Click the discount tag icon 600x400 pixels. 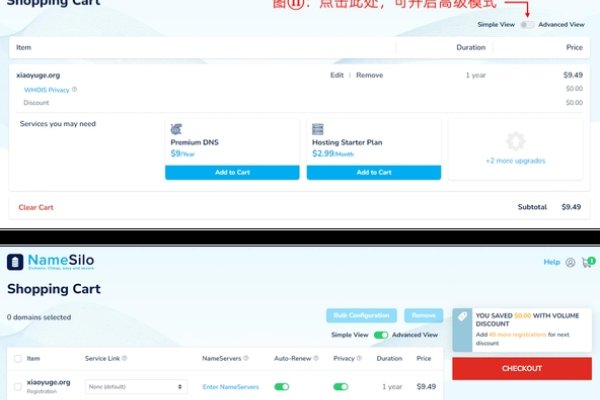[462, 317]
